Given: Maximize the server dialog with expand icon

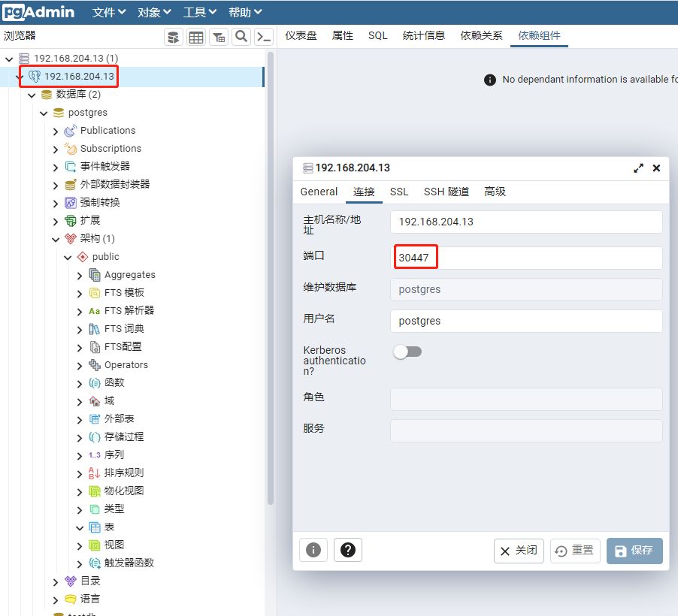Looking at the screenshot, I should [639, 168].
